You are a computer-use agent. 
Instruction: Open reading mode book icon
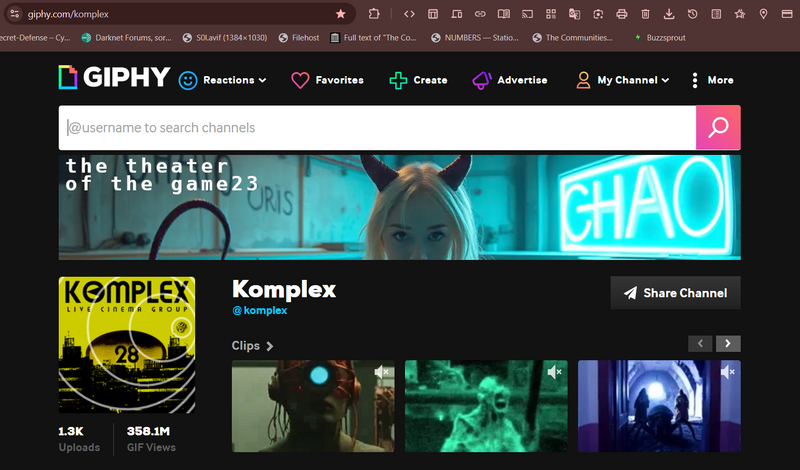pos(504,14)
